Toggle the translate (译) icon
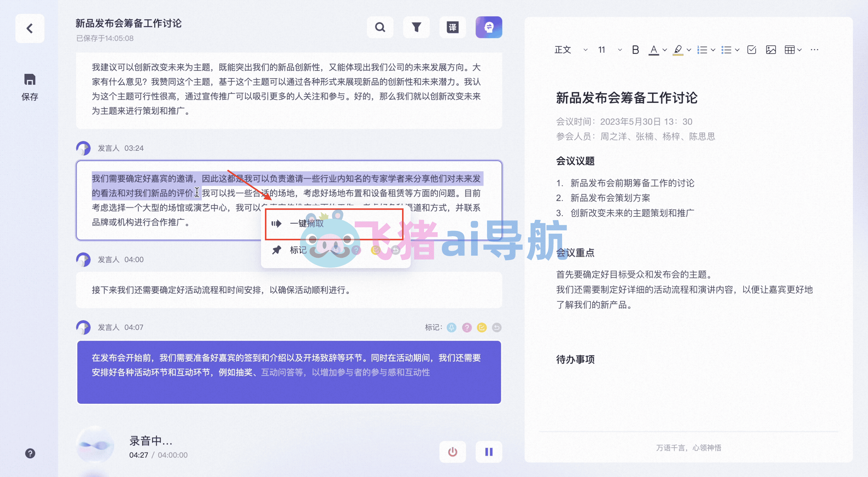868x477 pixels. point(452,27)
